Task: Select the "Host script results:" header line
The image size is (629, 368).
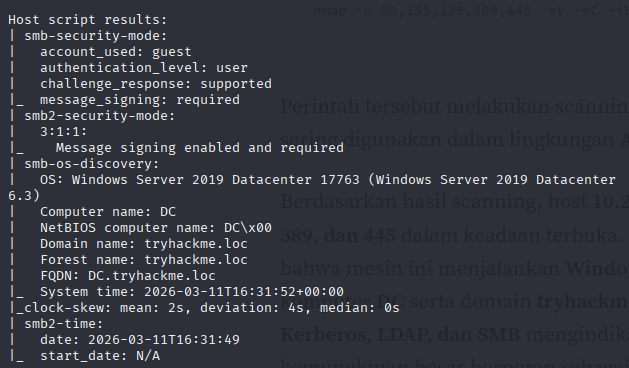Action: [x=87, y=20]
